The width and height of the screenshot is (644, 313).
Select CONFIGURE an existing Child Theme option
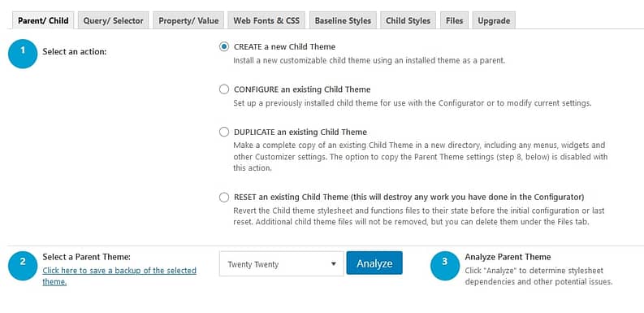[x=224, y=89]
